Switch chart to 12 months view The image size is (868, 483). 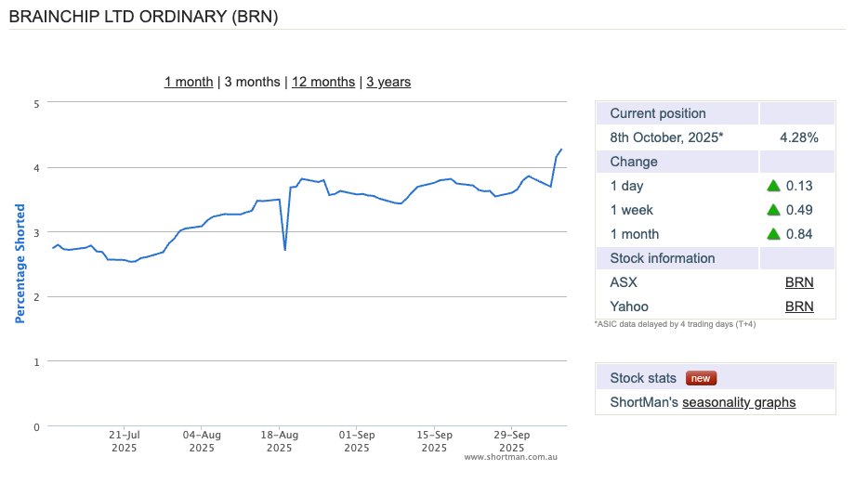coord(323,82)
